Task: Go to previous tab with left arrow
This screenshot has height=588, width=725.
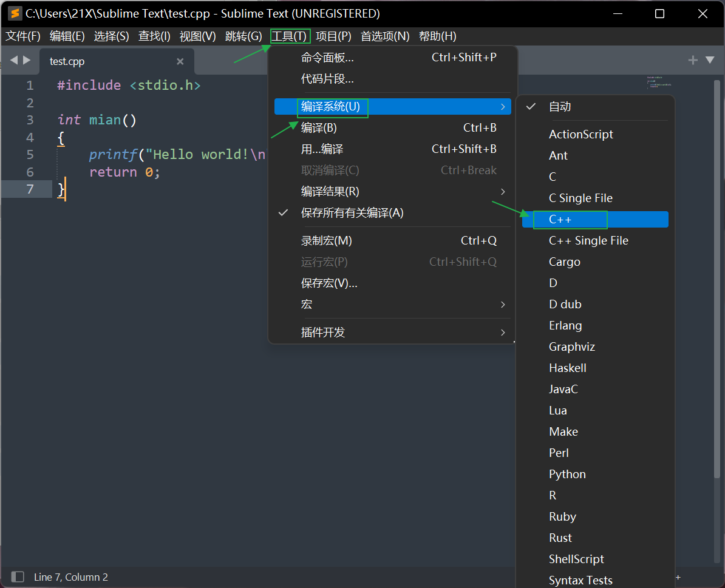Action: click(14, 60)
